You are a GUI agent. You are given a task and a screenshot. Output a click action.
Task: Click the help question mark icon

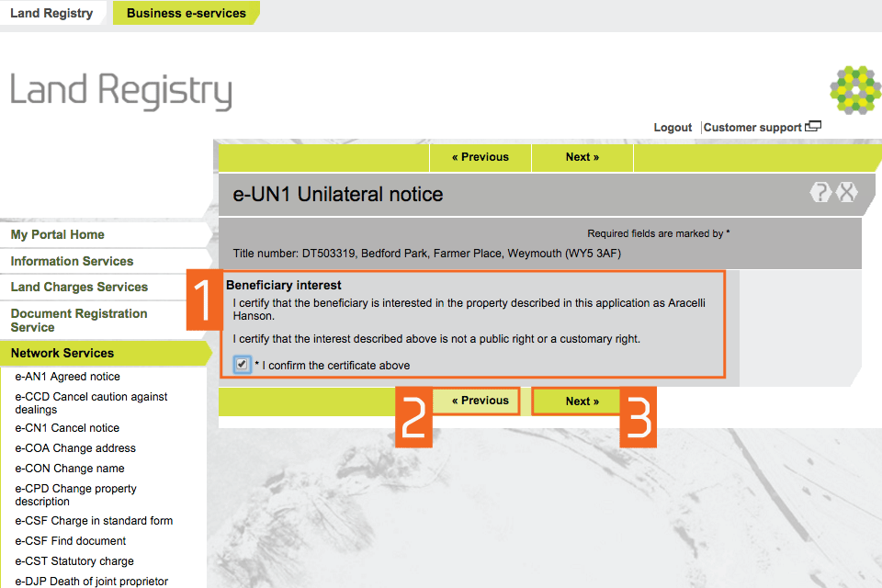point(820,193)
